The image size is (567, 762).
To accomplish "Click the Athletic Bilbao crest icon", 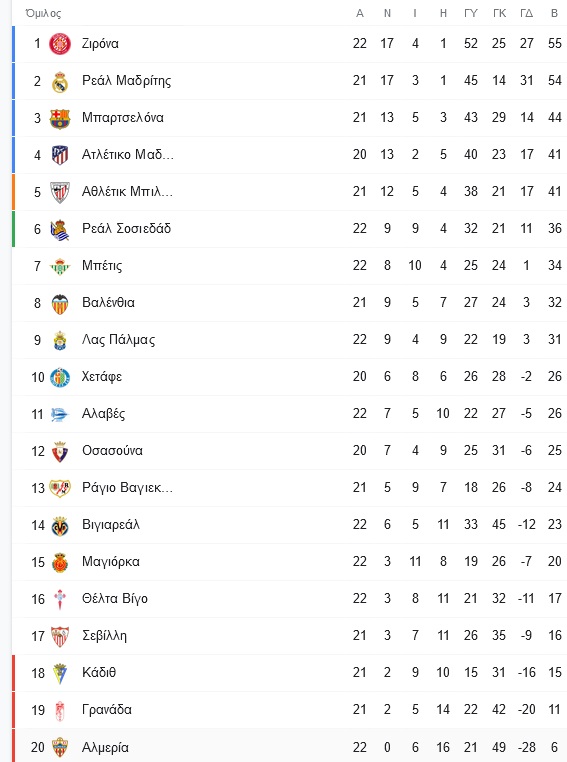I will (x=60, y=192).
